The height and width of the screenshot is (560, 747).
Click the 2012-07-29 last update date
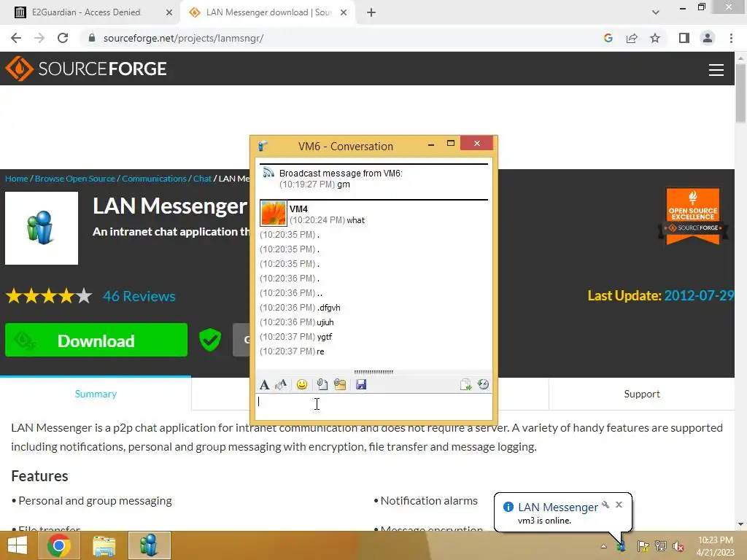pos(699,296)
